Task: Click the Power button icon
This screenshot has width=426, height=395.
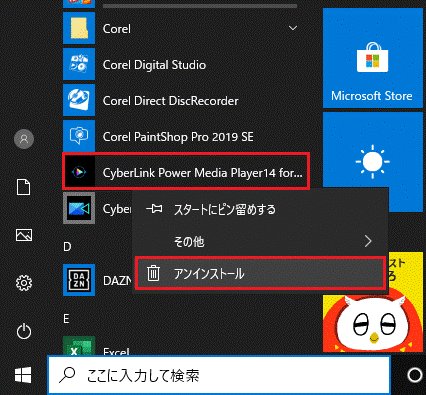Action: click(x=24, y=331)
